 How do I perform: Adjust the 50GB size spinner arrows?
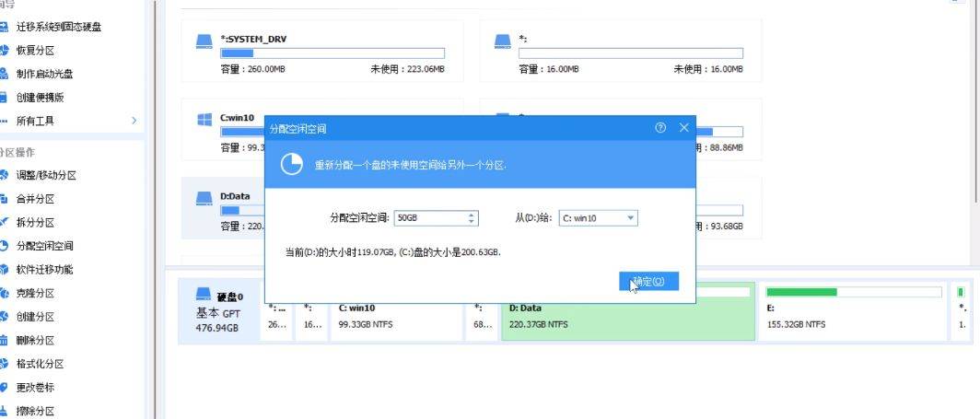coord(472,218)
